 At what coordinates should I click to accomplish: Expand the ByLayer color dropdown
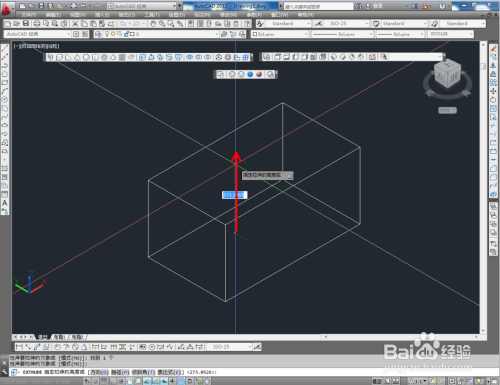coord(280,34)
